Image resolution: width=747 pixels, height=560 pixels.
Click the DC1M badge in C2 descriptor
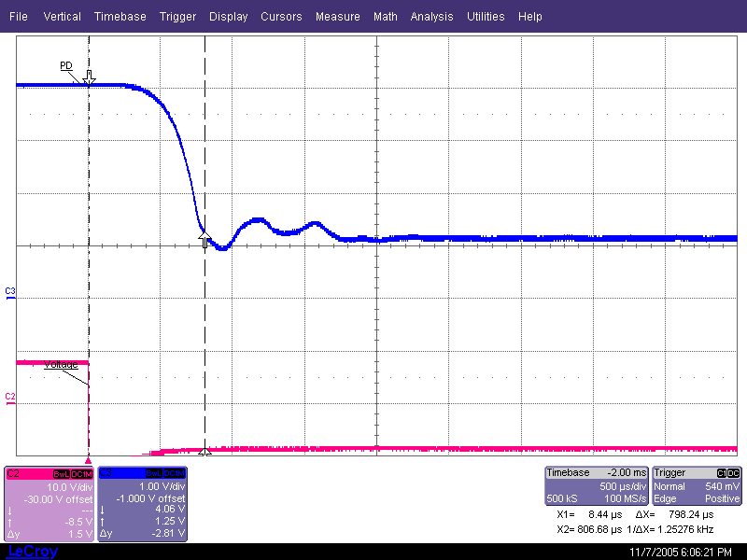tap(81, 474)
